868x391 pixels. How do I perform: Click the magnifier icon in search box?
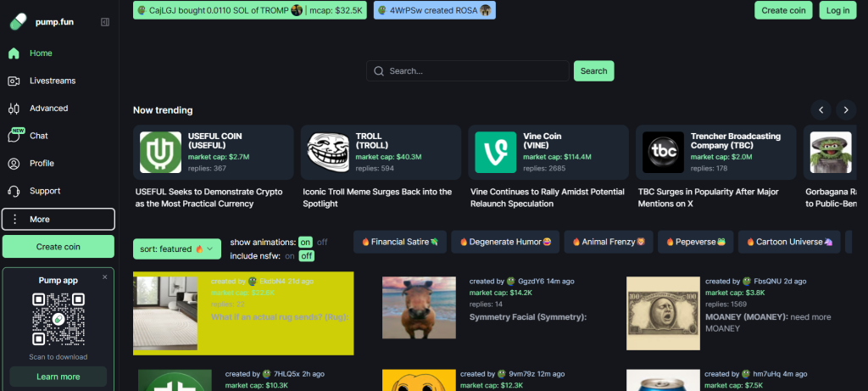point(379,71)
